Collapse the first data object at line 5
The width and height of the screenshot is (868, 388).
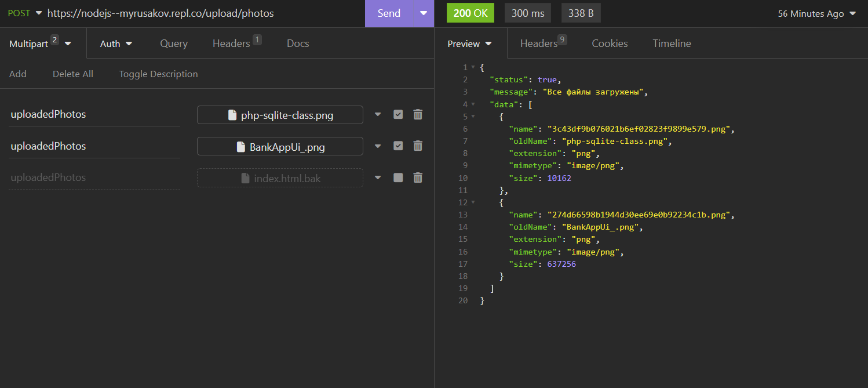coord(473,117)
